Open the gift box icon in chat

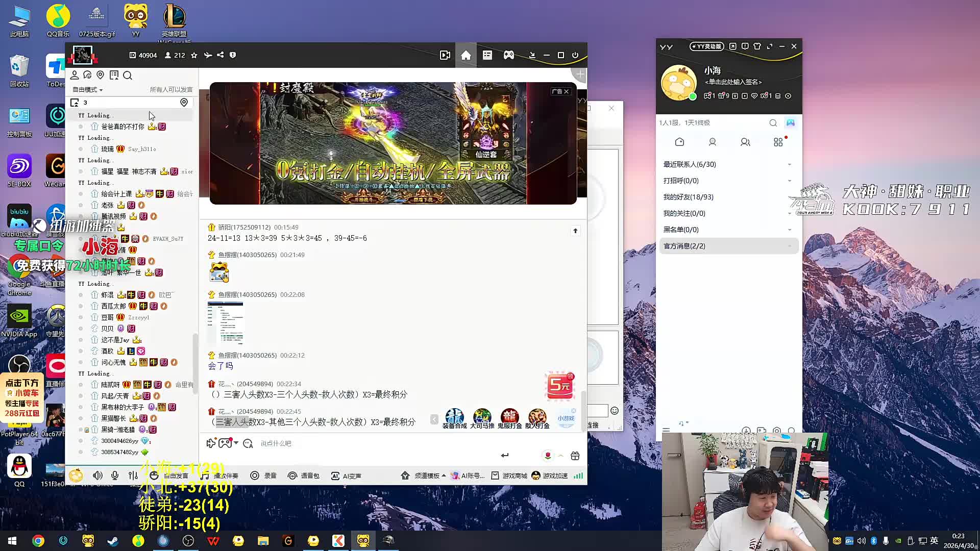[575, 456]
